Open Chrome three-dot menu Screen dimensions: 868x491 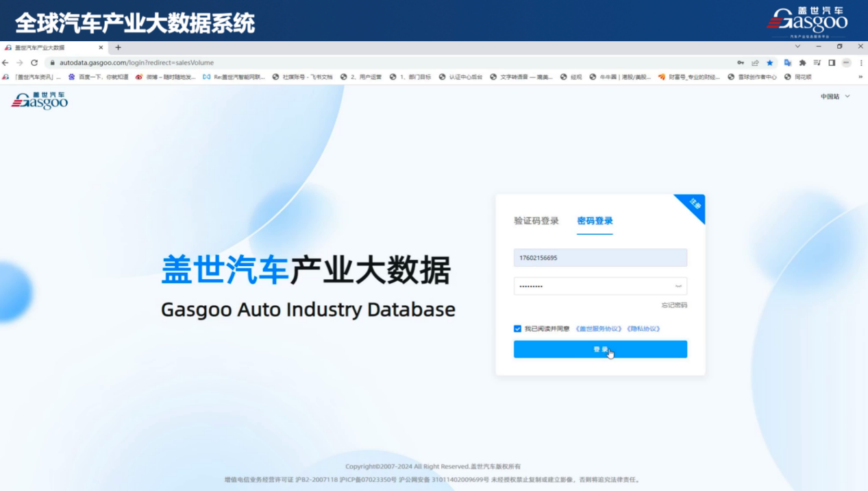(861, 62)
